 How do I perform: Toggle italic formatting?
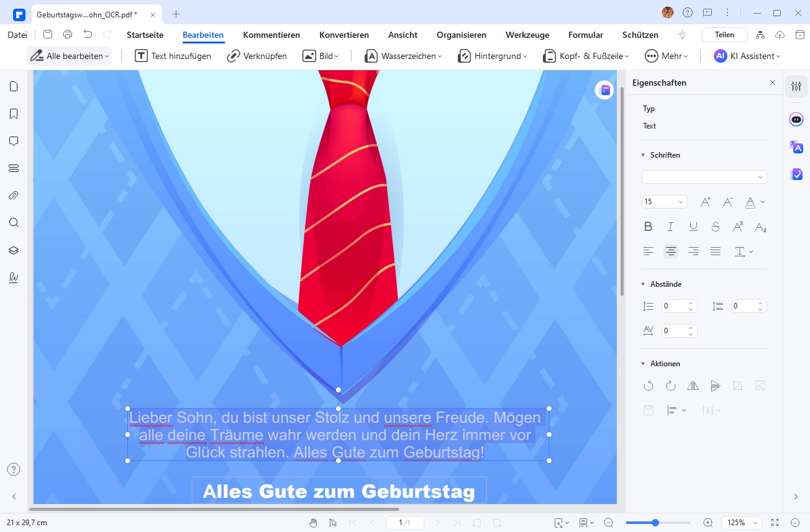coord(671,227)
